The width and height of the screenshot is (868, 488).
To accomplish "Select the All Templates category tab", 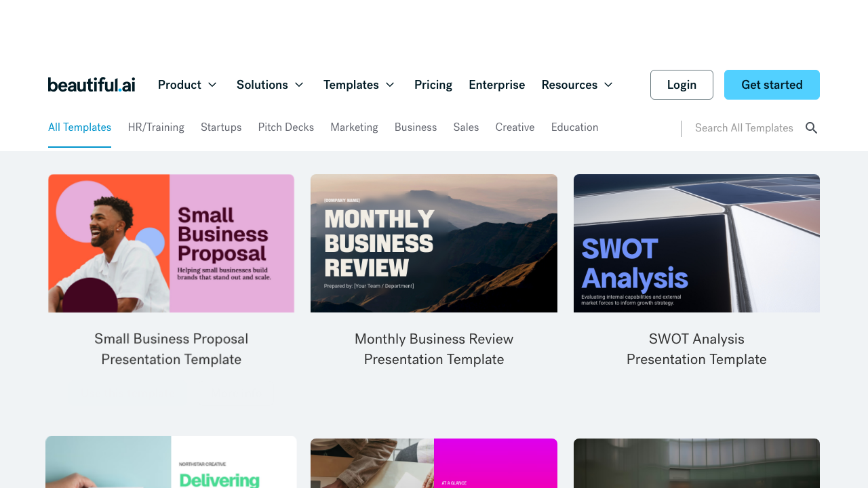I will [79, 127].
